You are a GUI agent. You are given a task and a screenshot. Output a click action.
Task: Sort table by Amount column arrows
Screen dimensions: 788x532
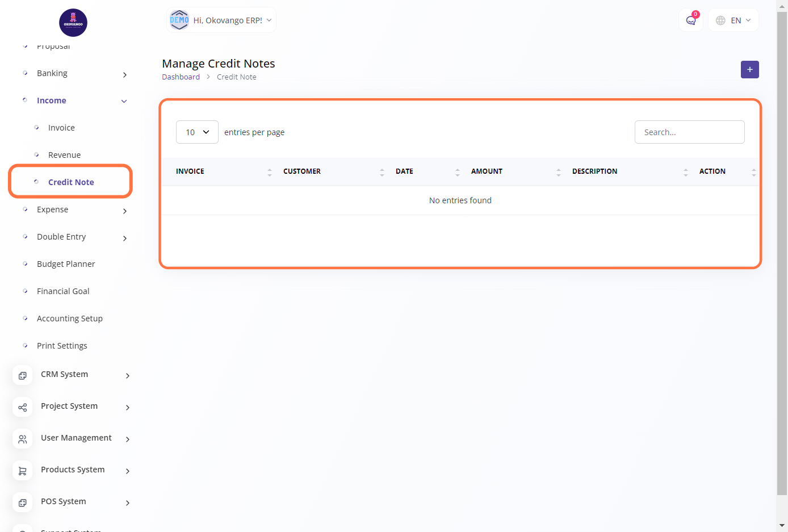558,172
